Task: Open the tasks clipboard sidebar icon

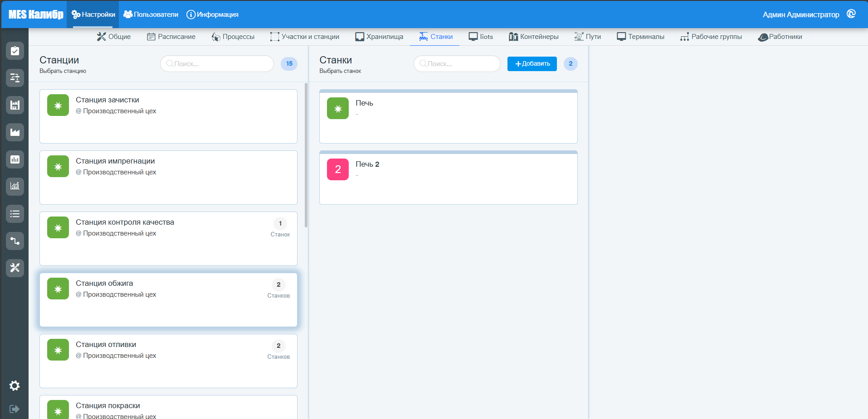Action: pyautogui.click(x=15, y=51)
